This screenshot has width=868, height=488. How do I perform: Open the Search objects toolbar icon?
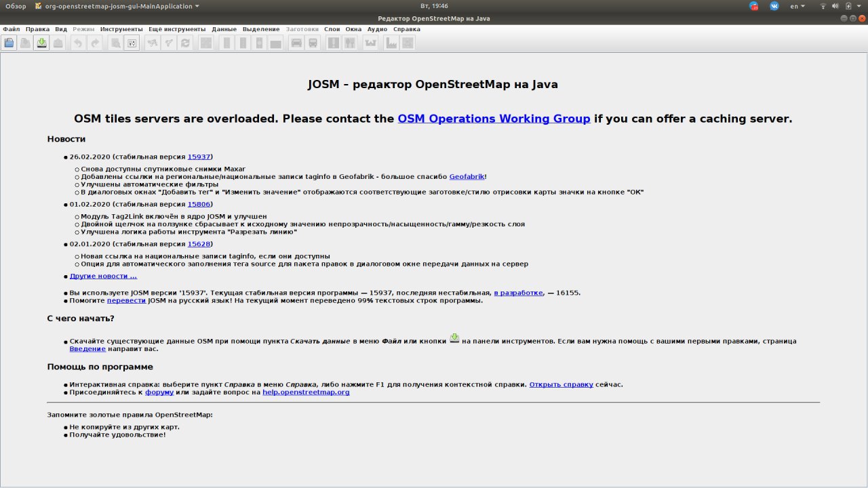click(x=116, y=43)
